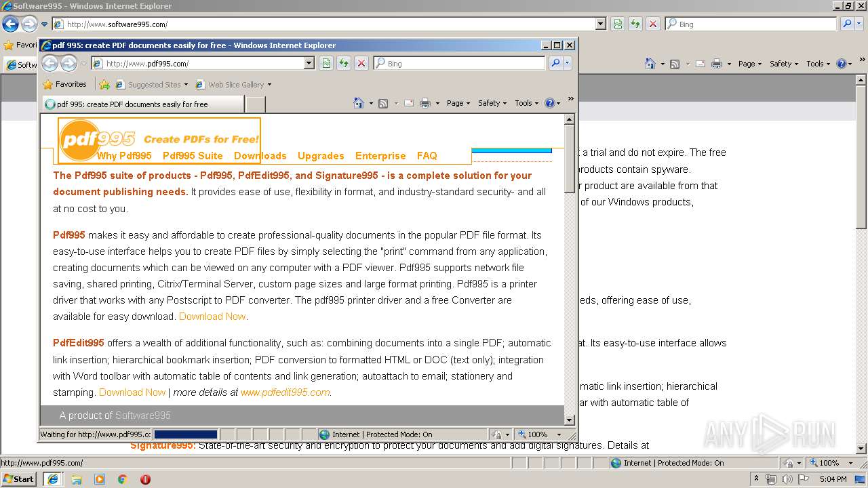Open Safety menu in pdf995 window
This screenshot has width=868, height=488.
pos(492,103)
